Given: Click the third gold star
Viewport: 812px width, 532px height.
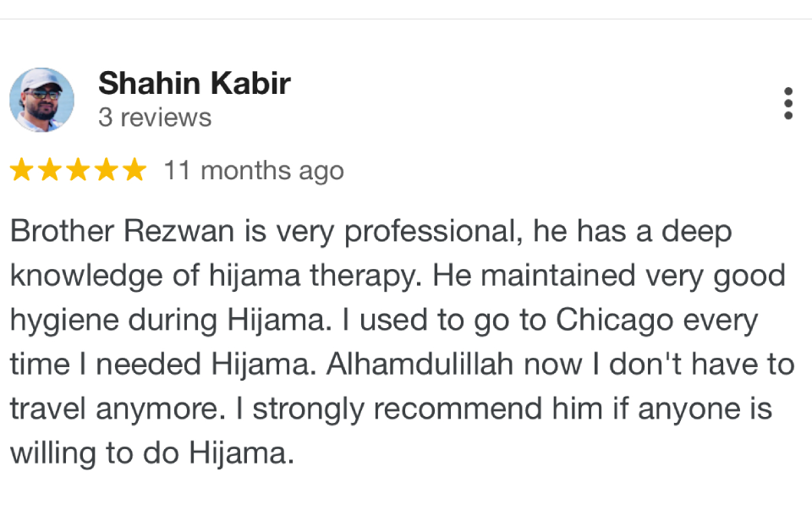Looking at the screenshot, I should click(78, 170).
